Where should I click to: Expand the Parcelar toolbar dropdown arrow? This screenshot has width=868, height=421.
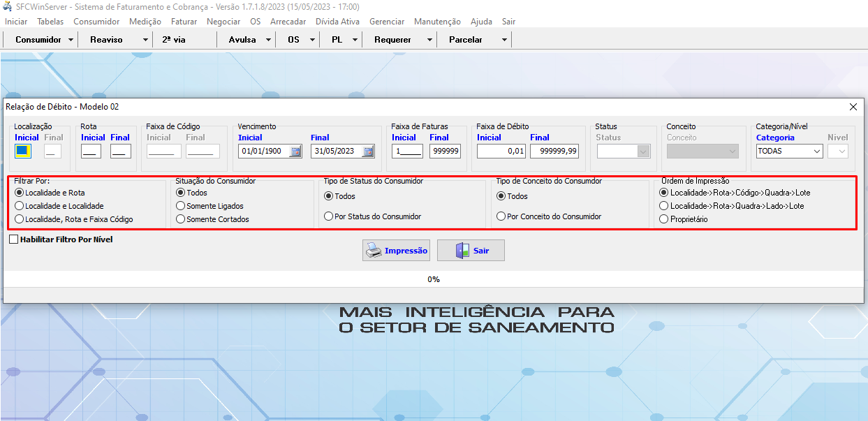[x=504, y=40]
